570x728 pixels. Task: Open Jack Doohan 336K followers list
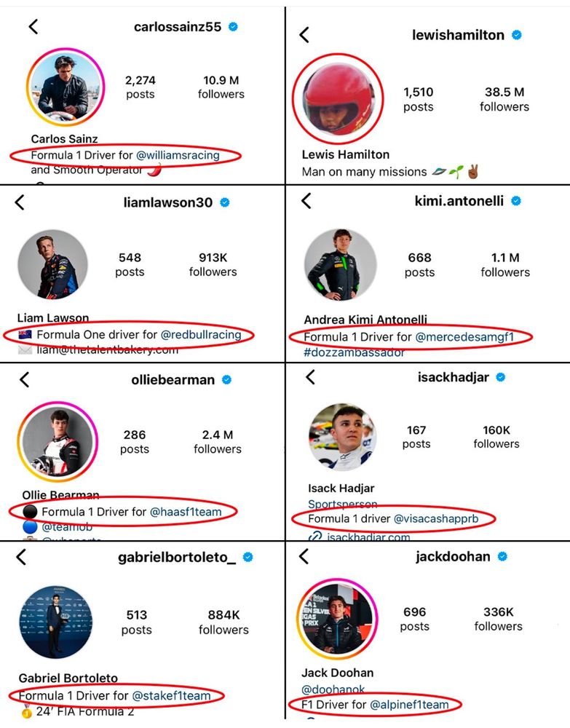499,619
